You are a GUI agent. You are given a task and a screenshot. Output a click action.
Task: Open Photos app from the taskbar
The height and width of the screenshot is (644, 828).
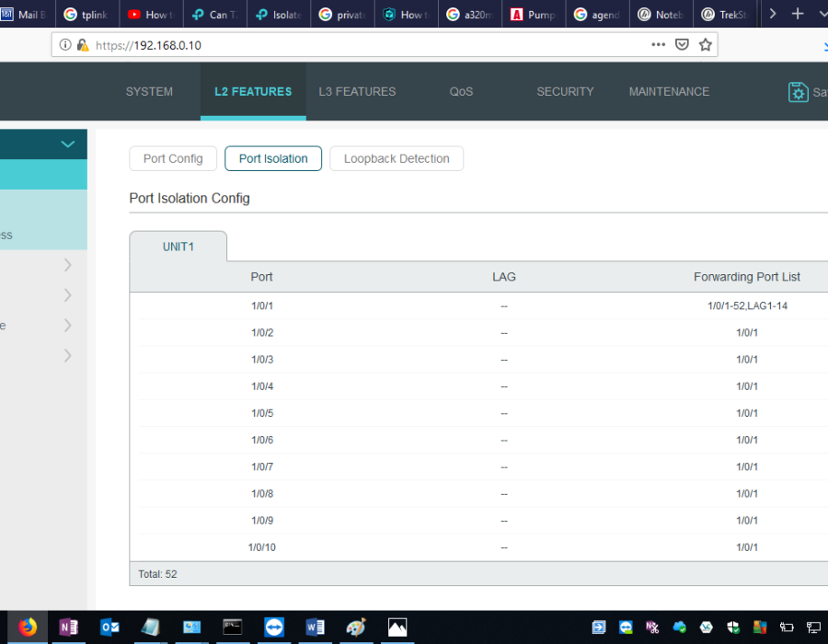(x=397, y=627)
